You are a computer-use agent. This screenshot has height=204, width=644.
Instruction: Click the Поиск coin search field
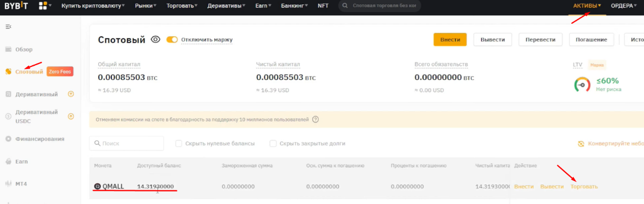127,144
